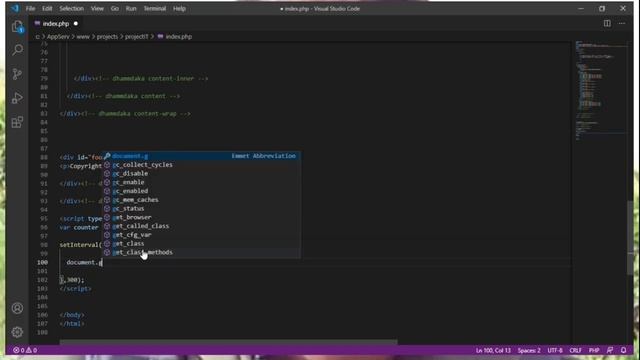Screen dimensions: 640x360
Task: Click www in the breadcrumb path
Action: coord(83,37)
